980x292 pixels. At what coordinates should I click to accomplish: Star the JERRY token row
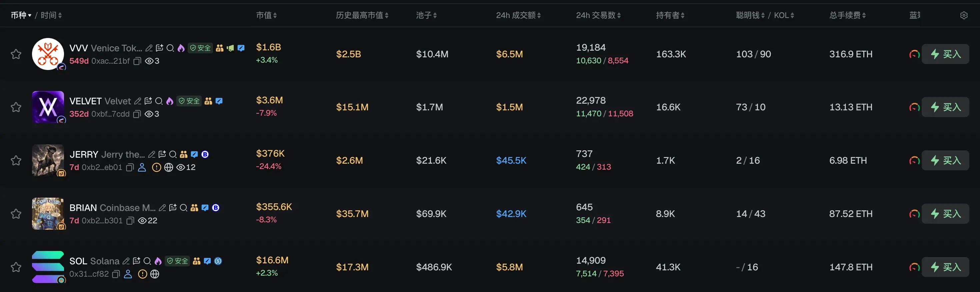tap(16, 160)
